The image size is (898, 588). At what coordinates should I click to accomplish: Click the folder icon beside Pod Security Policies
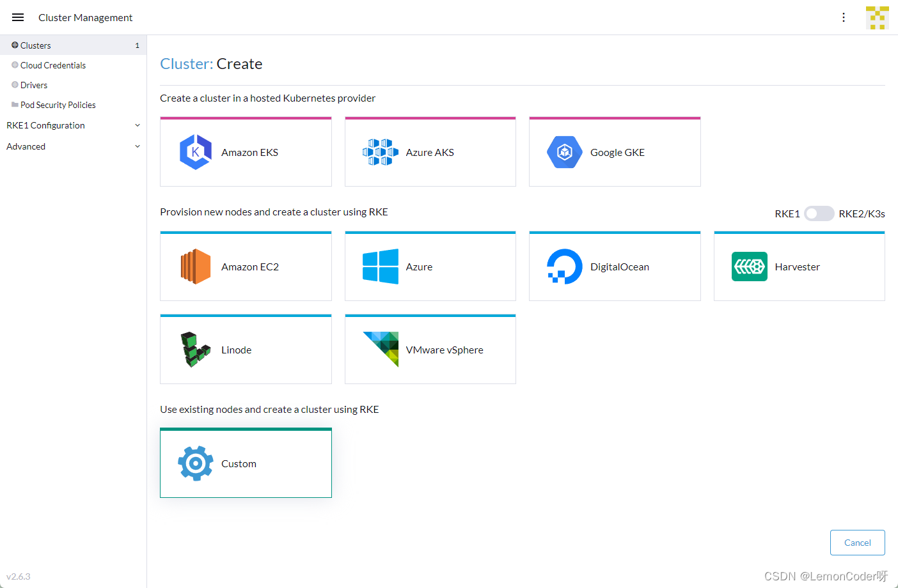[x=15, y=105]
